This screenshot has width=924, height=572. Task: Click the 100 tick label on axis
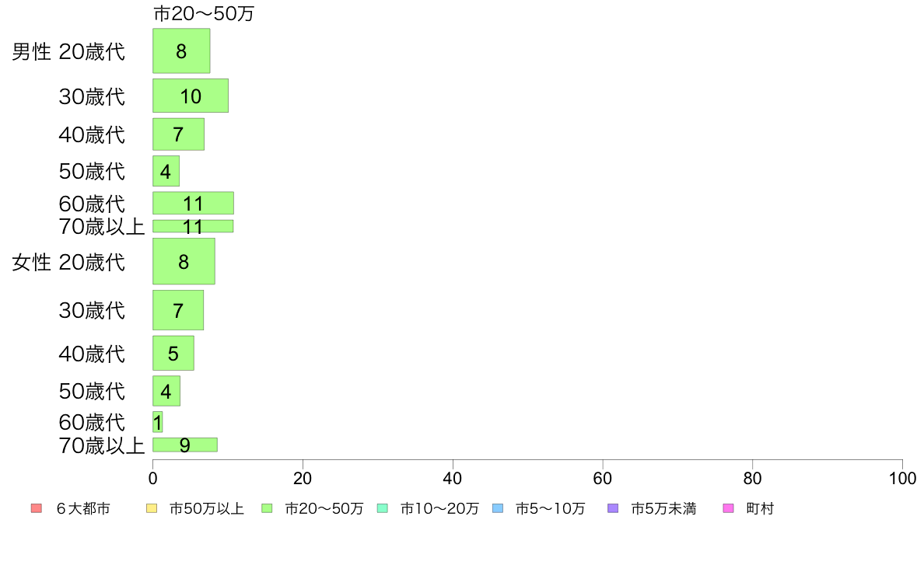click(902, 478)
